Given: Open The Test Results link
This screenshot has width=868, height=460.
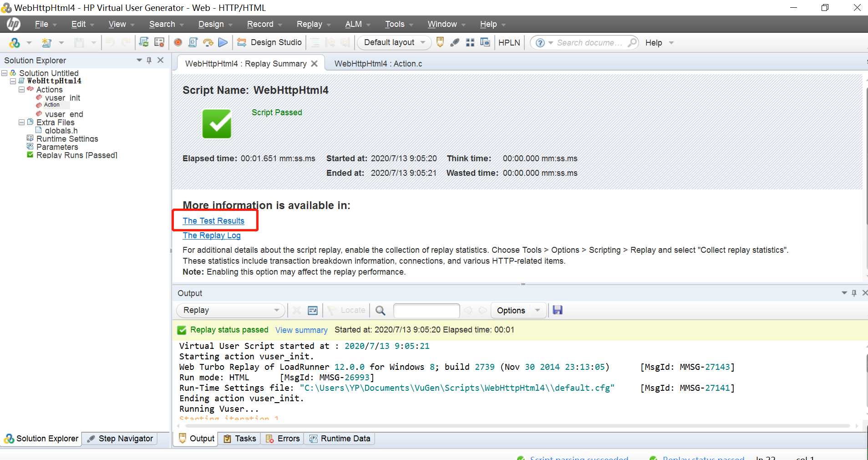Looking at the screenshot, I should [x=213, y=221].
